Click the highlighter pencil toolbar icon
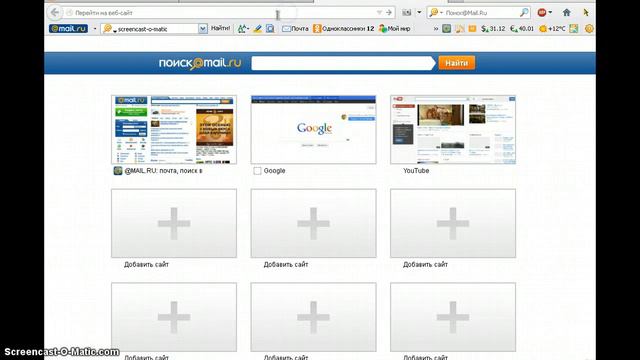The width and height of the screenshot is (640, 360). [257, 29]
